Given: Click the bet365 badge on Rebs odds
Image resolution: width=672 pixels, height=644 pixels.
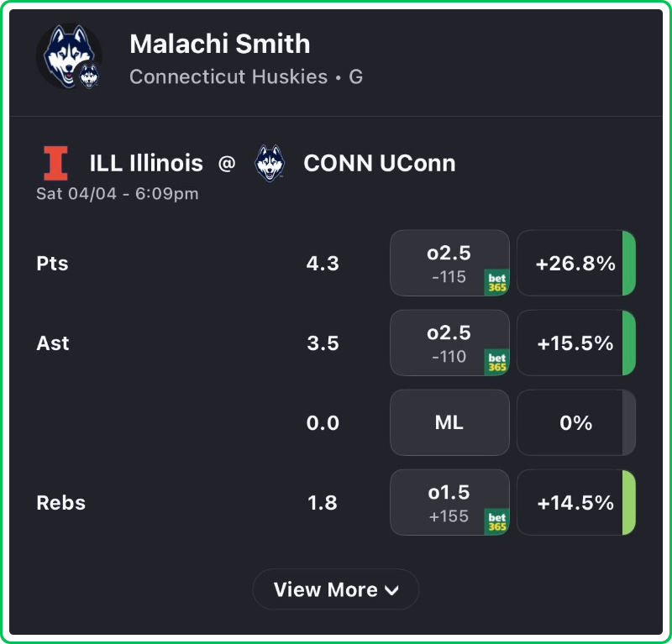Looking at the screenshot, I should [497, 521].
